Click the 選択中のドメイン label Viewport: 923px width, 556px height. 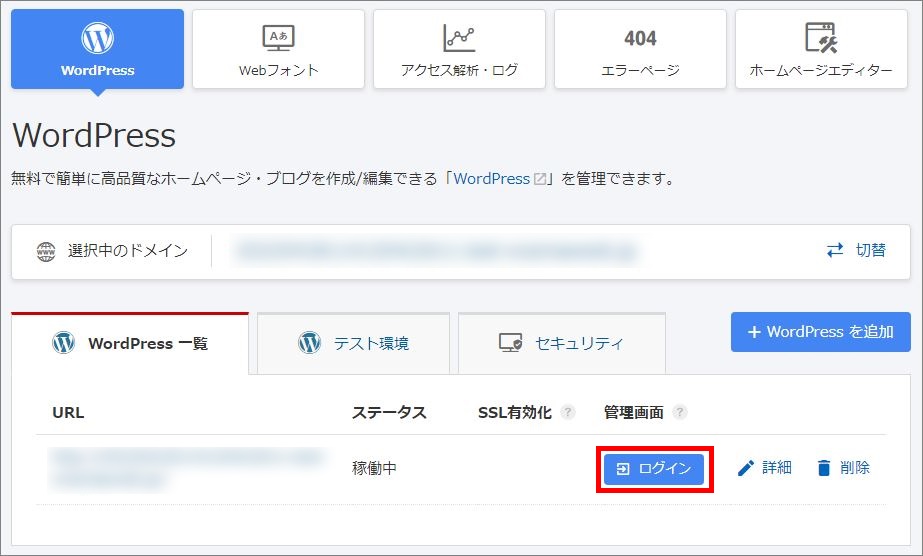point(128,251)
